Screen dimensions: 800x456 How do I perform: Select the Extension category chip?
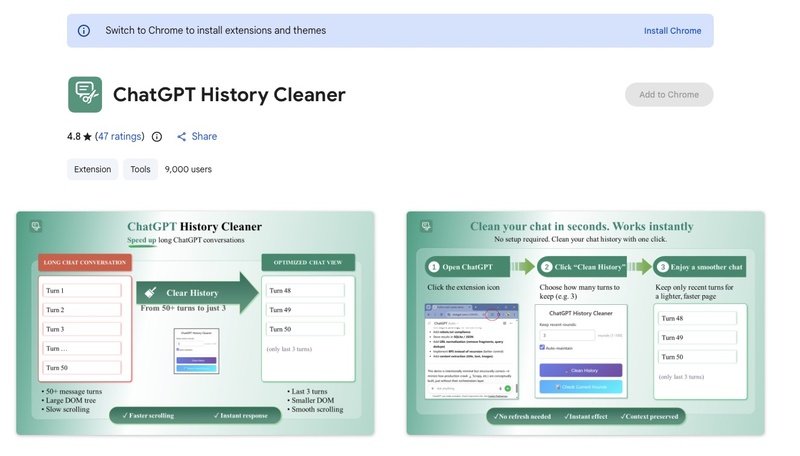click(92, 169)
